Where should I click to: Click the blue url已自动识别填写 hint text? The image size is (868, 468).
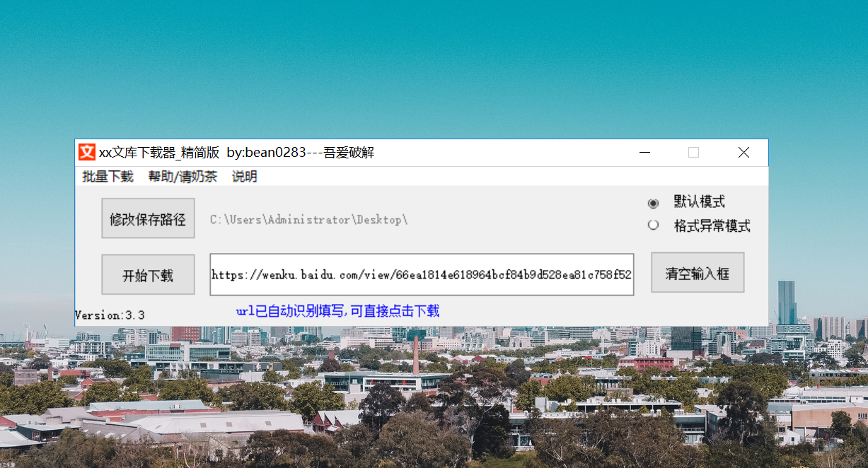337,311
